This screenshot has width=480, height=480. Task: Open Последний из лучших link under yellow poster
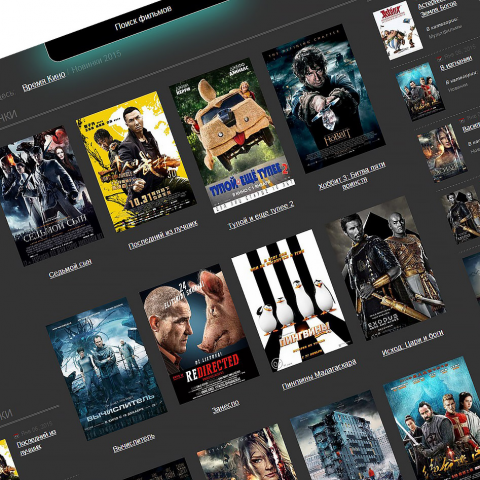coord(163,234)
